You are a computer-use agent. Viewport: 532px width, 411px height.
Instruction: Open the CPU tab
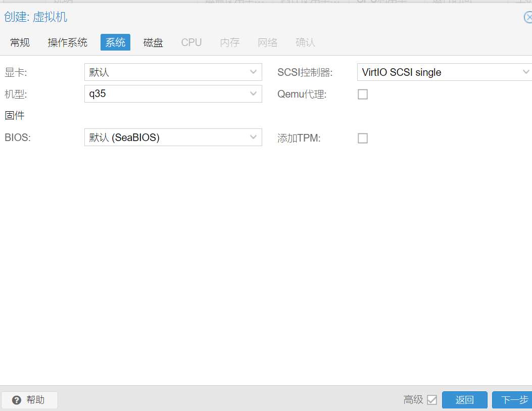pyautogui.click(x=191, y=42)
